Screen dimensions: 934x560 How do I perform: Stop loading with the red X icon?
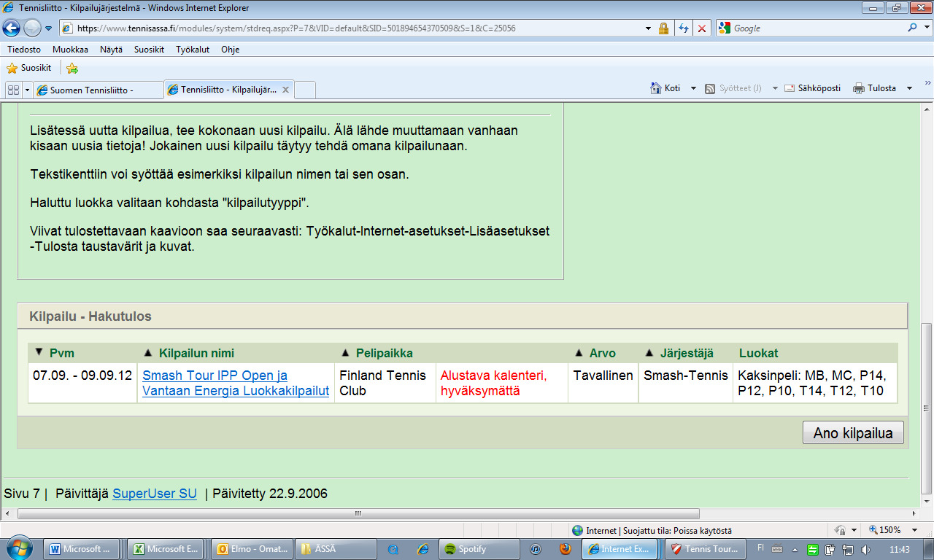point(701,28)
